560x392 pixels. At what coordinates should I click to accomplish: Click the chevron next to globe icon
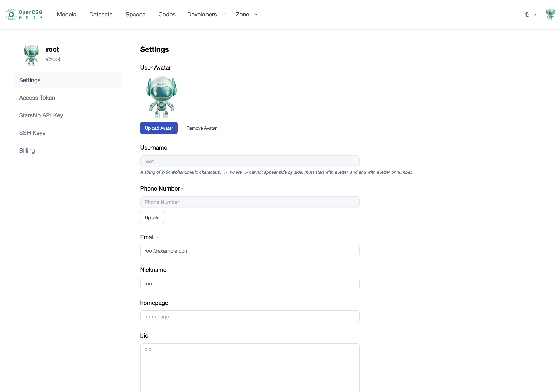(534, 15)
